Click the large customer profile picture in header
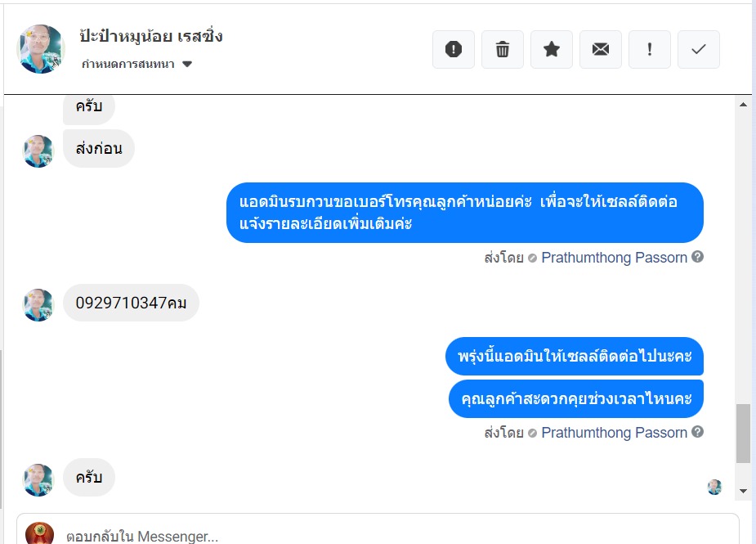Screen dimensions: 756x544 pyautogui.click(x=41, y=49)
